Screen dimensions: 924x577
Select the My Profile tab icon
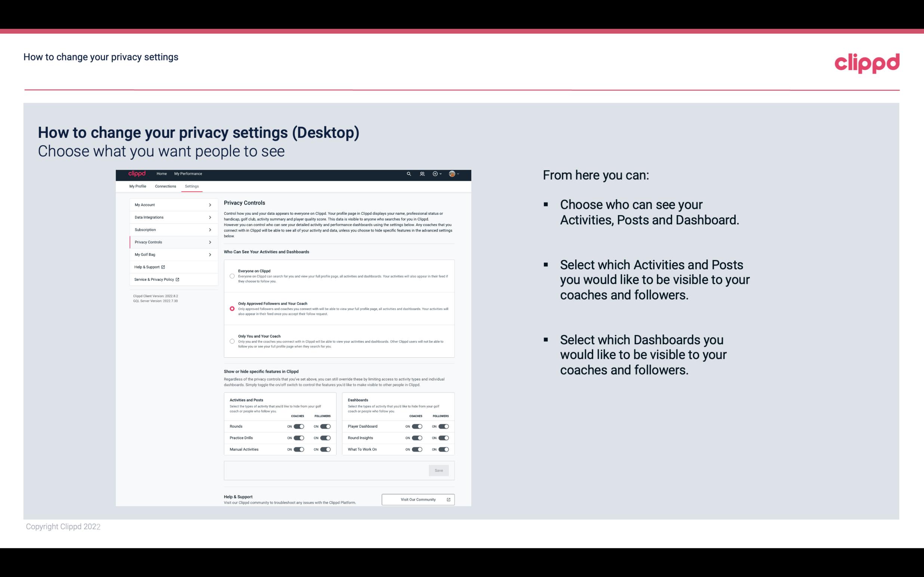138,186
